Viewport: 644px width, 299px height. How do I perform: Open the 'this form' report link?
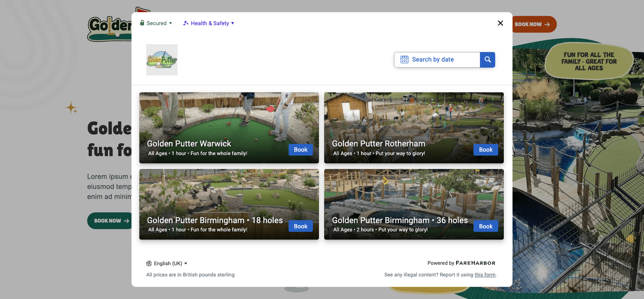click(x=485, y=275)
